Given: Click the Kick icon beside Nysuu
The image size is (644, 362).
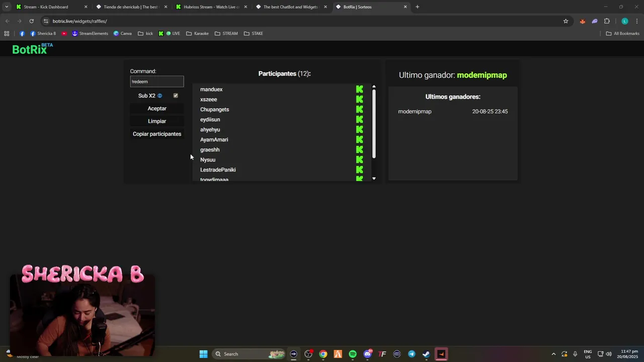Looking at the screenshot, I should (359, 160).
